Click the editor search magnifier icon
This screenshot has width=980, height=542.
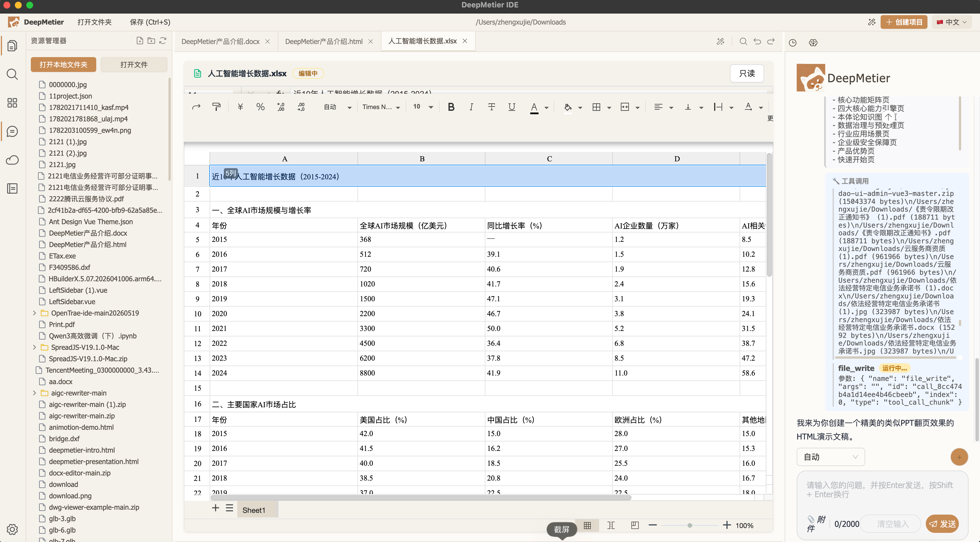[x=743, y=41]
